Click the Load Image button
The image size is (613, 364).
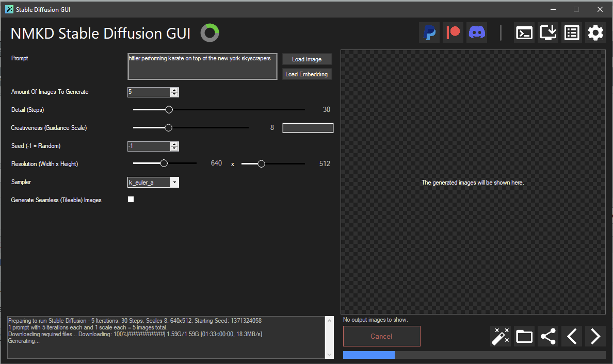click(x=307, y=59)
